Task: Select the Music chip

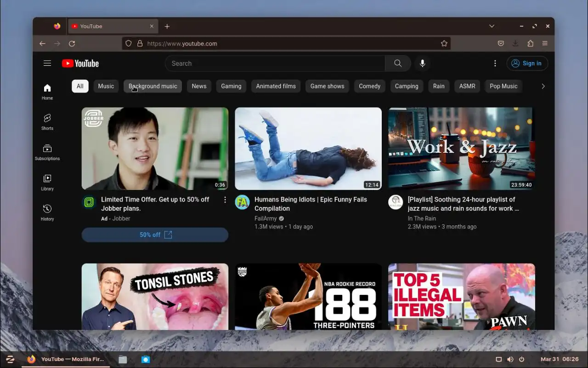Action: [106, 86]
